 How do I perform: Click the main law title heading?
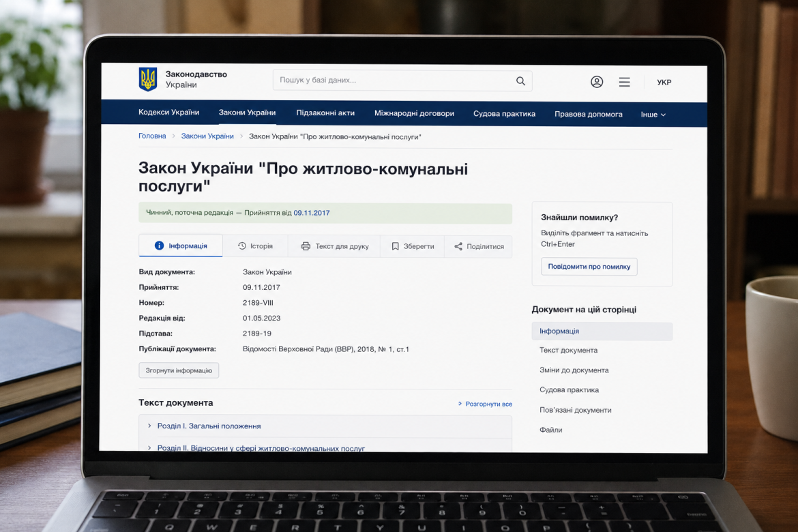coord(303,177)
